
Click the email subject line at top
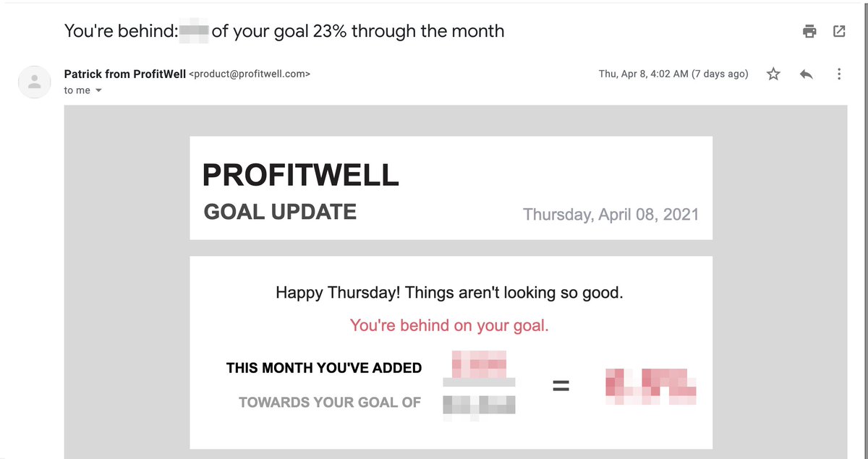[284, 31]
